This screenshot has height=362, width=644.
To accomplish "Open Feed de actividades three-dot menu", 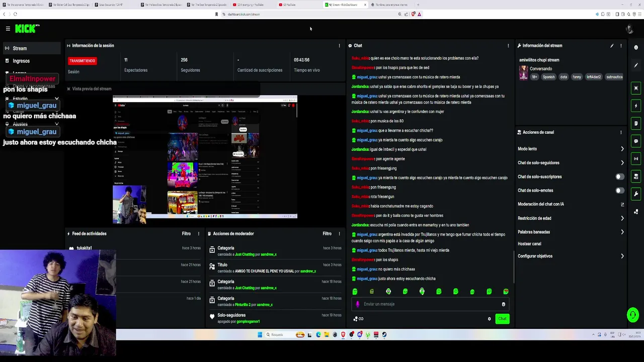I will (198, 234).
